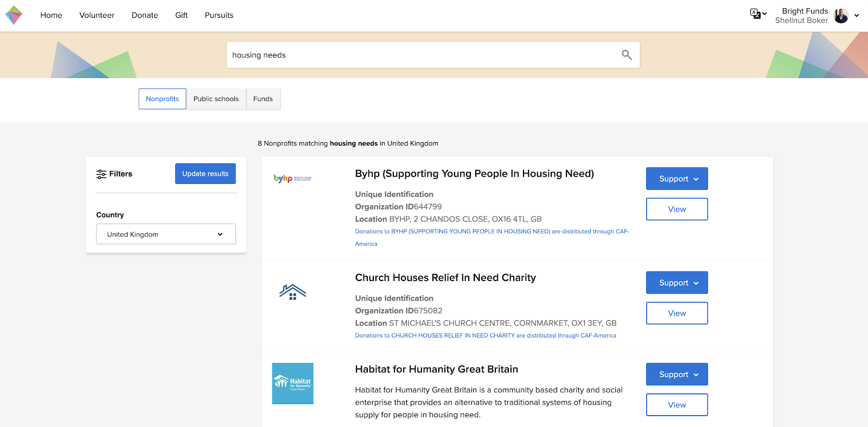Screen dimensions: 868x427
Task: Click the colorful gem site logo
Action: click(x=14, y=15)
